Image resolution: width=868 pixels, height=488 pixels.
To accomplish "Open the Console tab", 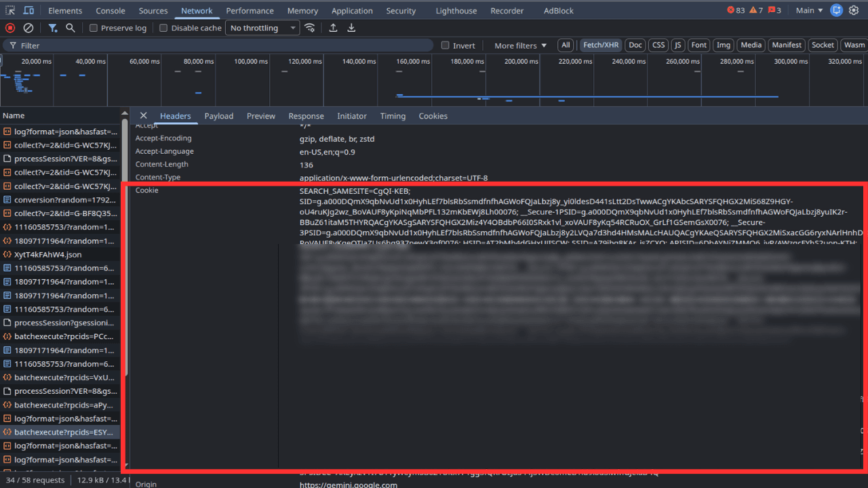I will coord(111,10).
